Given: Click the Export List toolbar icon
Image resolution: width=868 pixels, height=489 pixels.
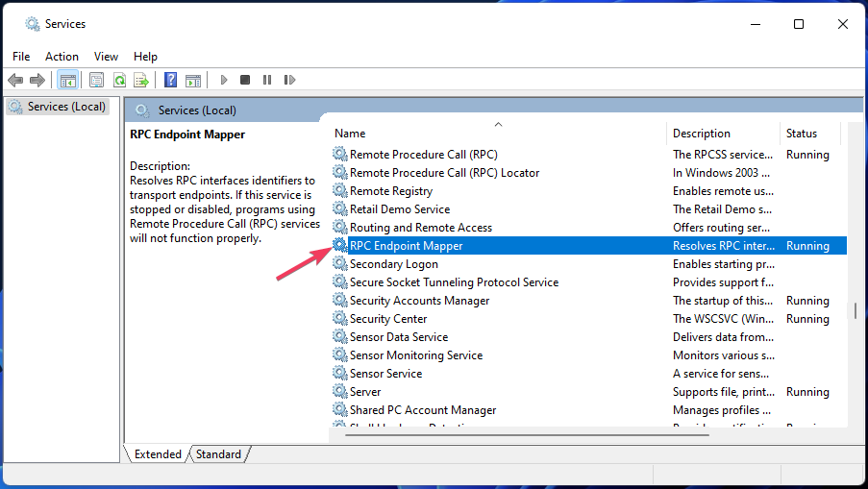Looking at the screenshot, I should (x=141, y=80).
